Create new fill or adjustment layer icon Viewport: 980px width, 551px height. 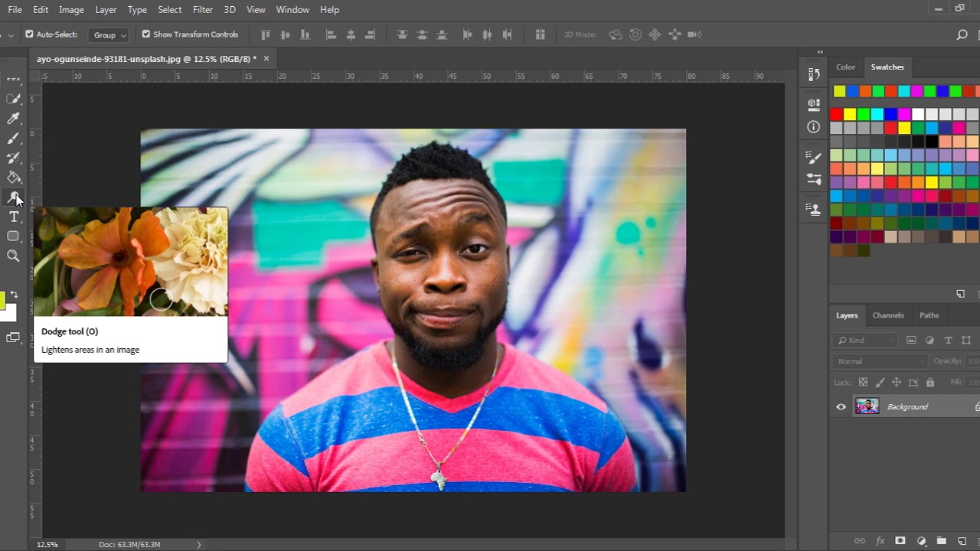921,541
